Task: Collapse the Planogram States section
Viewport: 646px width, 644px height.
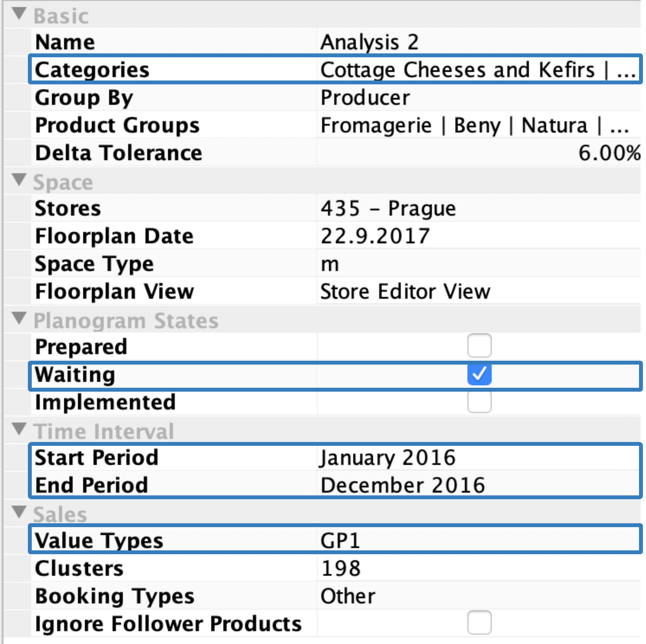Action: [19, 319]
